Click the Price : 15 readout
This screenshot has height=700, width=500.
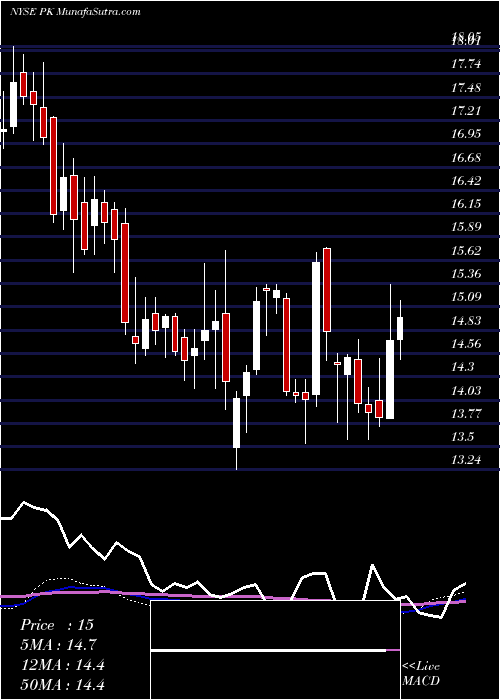(x=57, y=625)
